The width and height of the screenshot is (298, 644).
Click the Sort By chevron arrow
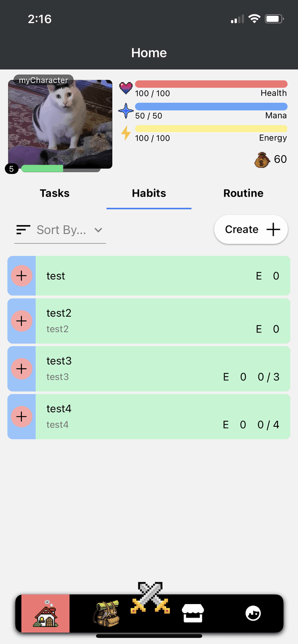tap(98, 230)
